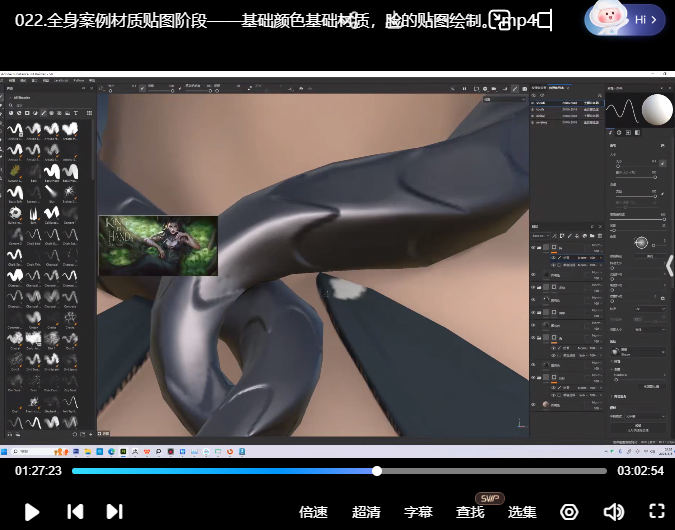Open the 字幕 subtitles options
The height and width of the screenshot is (530, 675).
418,512
